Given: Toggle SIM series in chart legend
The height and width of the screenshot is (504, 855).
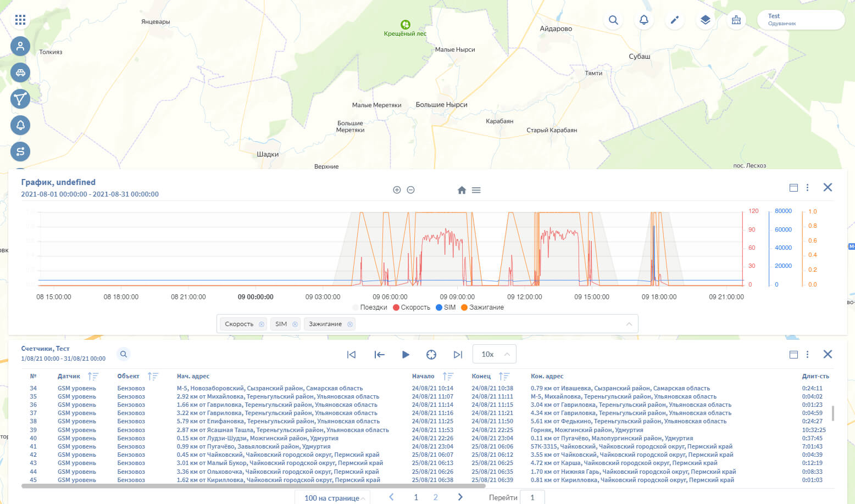Looking at the screenshot, I should 446,307.
